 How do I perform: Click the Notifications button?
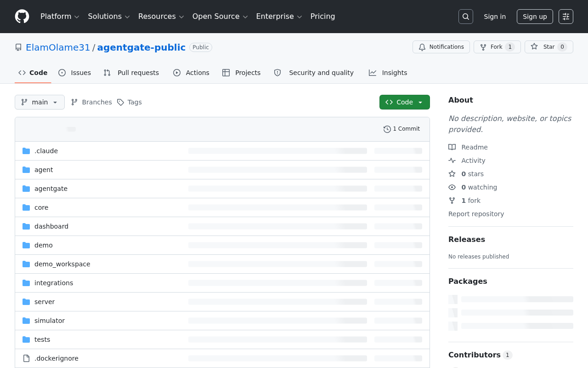pos(441,47)
